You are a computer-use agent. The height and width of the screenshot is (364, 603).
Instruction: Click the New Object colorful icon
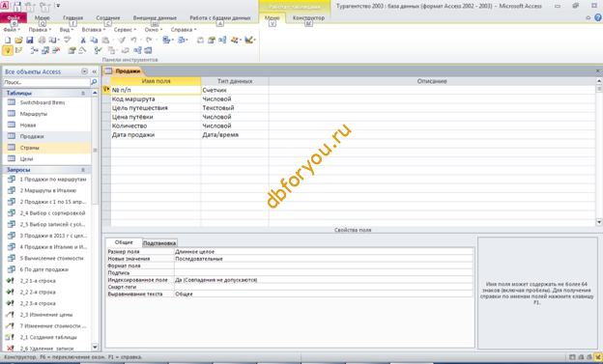click(234, 40)
